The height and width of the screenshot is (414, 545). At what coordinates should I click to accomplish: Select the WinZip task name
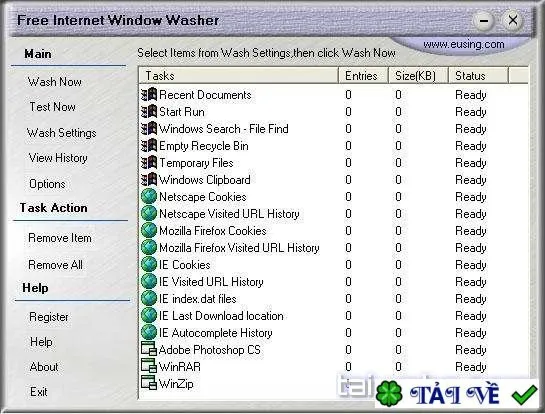pyautogui.click(x=176, y=384)
